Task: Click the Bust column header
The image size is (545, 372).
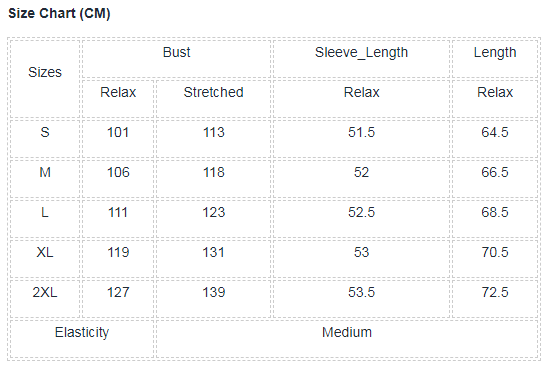Action: pos(177,52)
